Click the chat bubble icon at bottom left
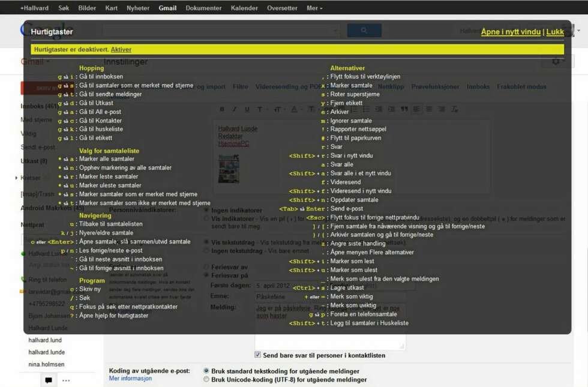 tap(49, 380)
